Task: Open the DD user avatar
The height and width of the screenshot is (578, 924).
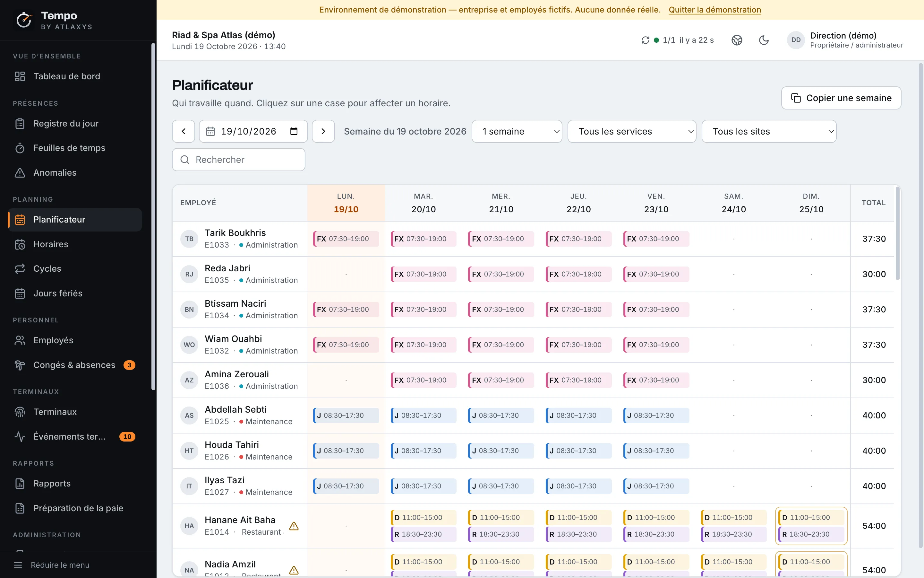Action: [796, 40]
